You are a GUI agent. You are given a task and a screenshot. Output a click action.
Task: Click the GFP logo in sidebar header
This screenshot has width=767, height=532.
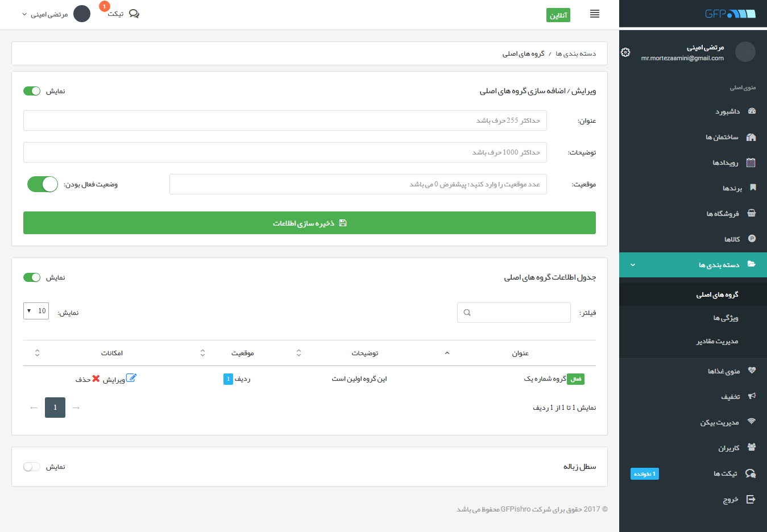(730, 14)
